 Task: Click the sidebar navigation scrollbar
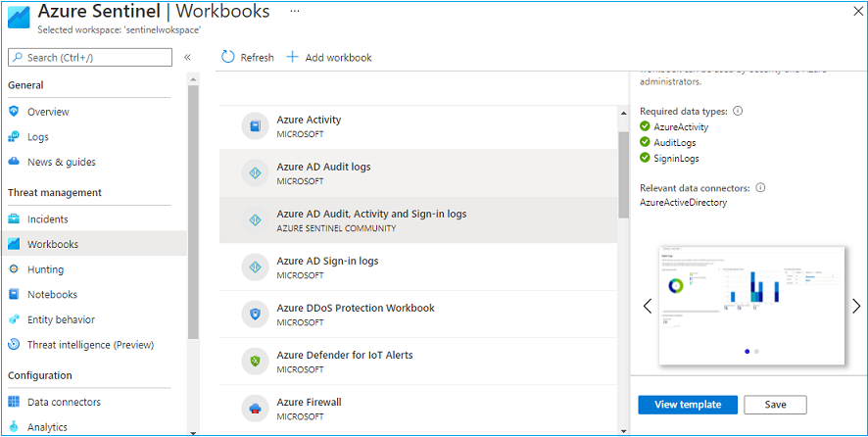pyautogui.click(x=193, y=212)
